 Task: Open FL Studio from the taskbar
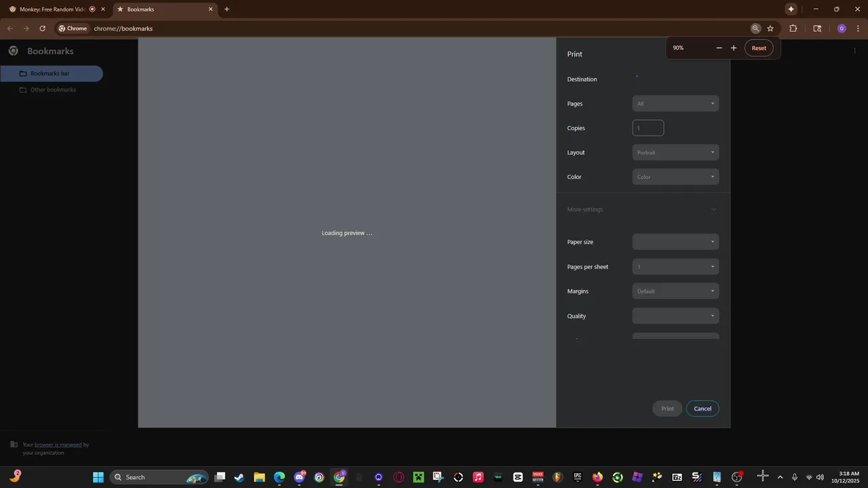point(557,477)
